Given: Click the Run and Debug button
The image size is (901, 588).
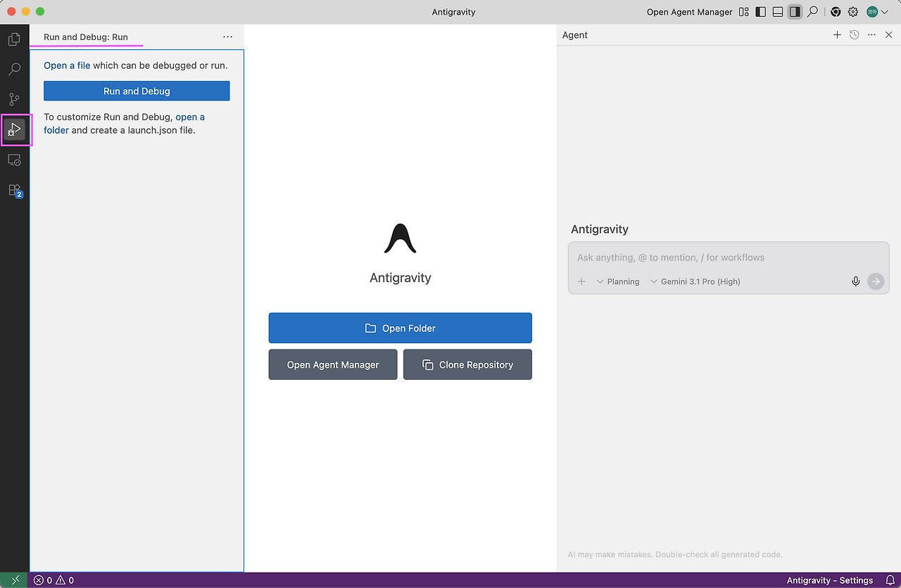Looking at the screenshot, I should [x=137, y=91].
